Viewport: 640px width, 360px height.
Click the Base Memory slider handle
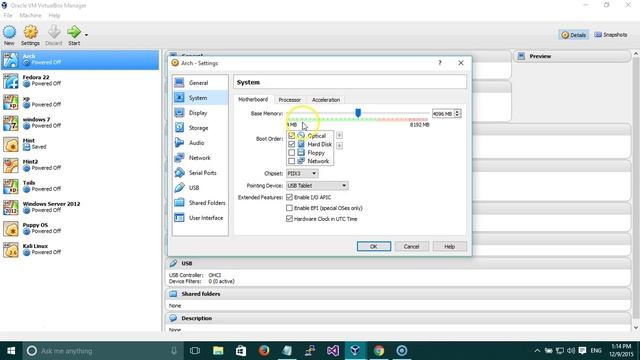click(x=358, y=113)
